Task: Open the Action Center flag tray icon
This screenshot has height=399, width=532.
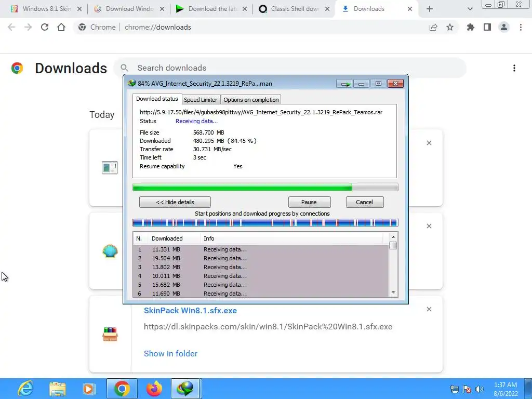Action: [467, 389]
